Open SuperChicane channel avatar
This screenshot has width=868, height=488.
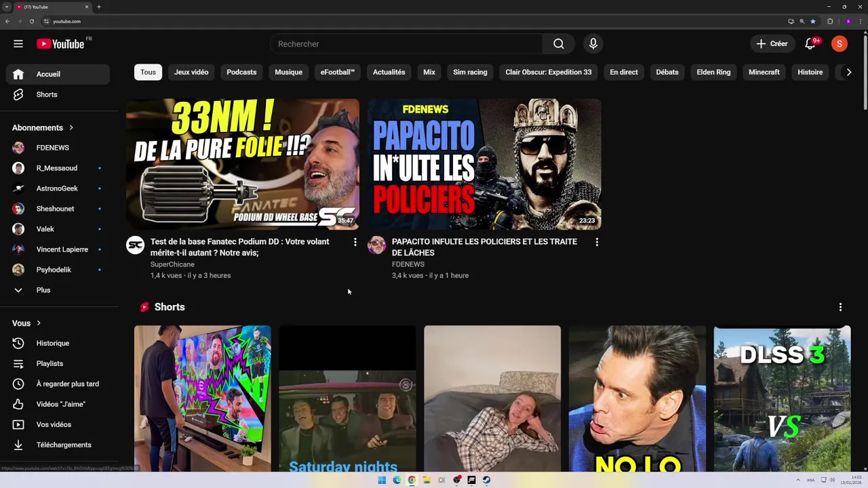point(136,245)
